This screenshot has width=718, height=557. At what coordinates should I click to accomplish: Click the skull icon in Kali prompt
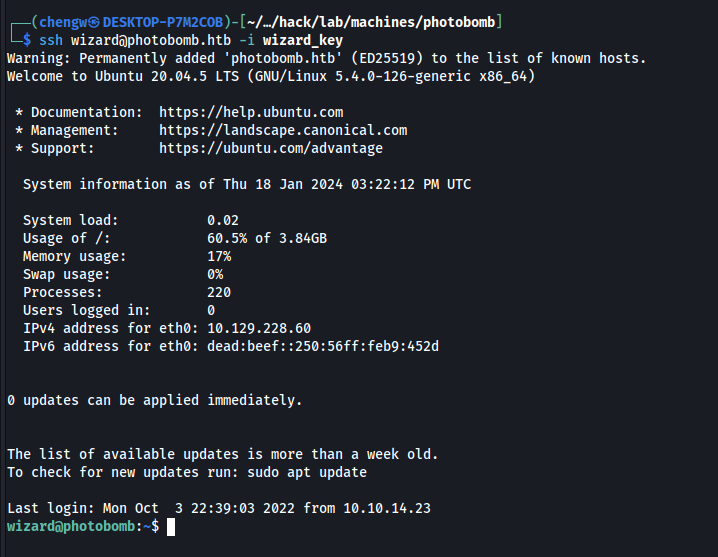tap(94, 22)
